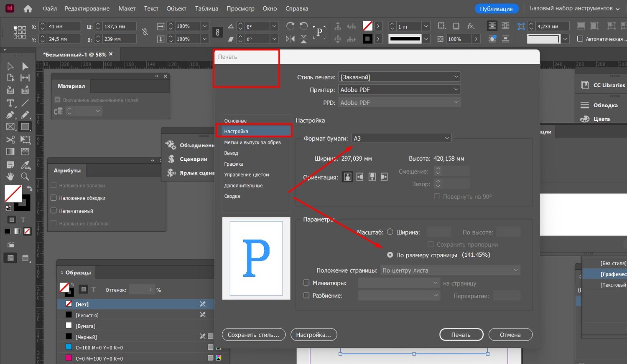Select the Pen tool
The image size is (627, 364).
[x=10, y=115]
